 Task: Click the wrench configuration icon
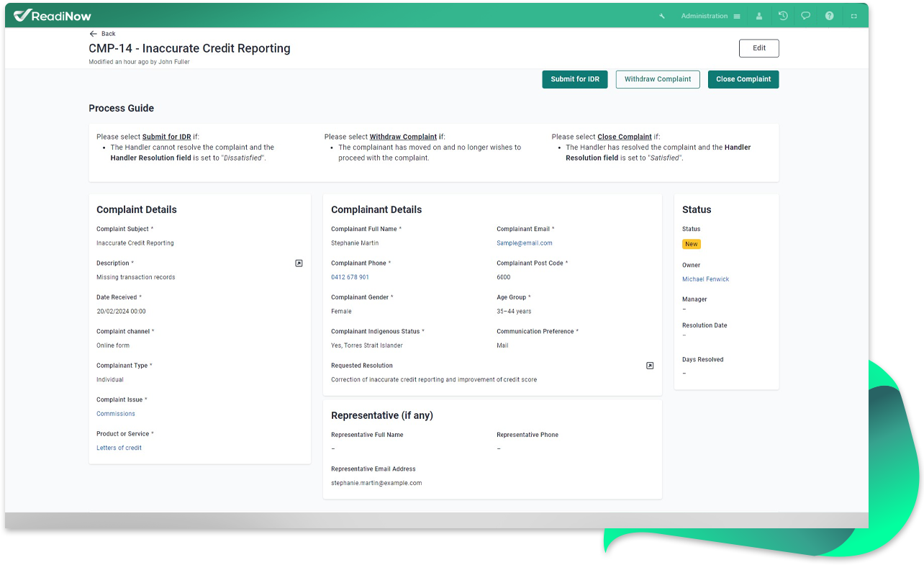662,16
